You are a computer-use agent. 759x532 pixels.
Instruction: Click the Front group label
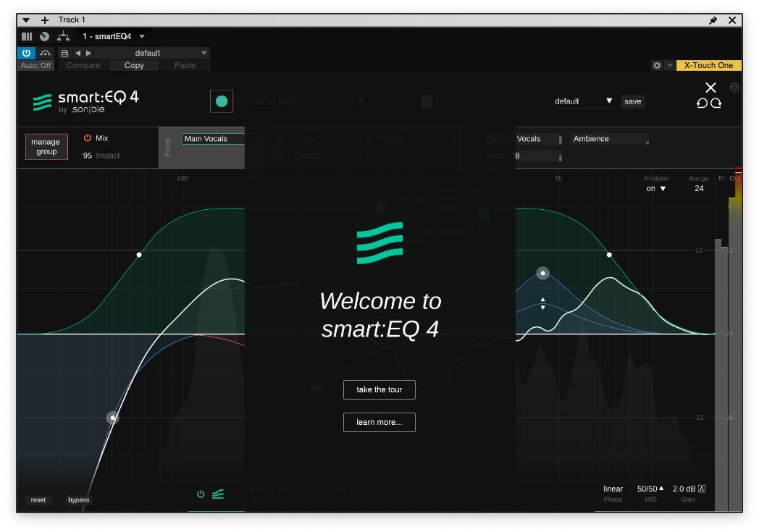click(167, 148)
